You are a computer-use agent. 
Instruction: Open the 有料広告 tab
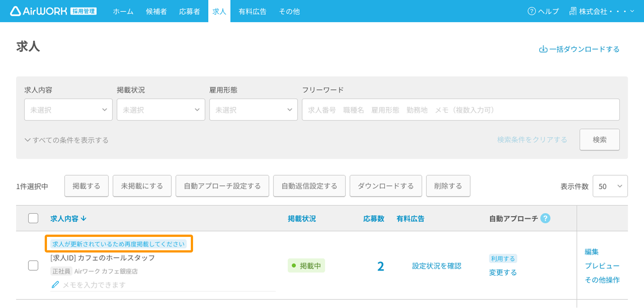(252, 11)
